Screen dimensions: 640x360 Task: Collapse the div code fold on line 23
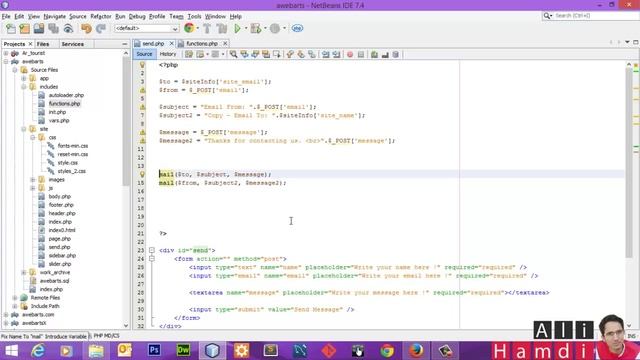(152, 250)
